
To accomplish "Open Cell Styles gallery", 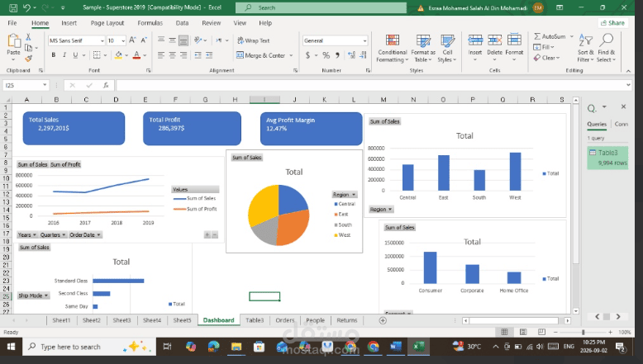I will 447,49.
